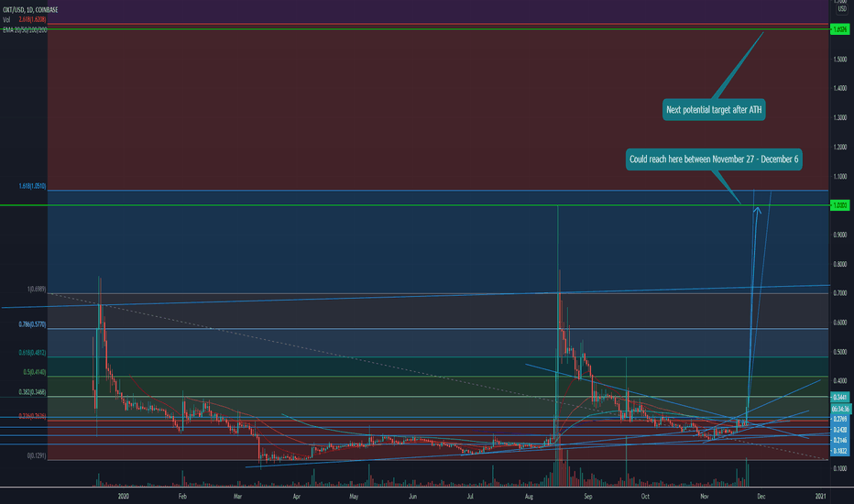Viewport: 854px width, 504px height.
Task: Click the Mar label on time axis
Action: pos(237,497)
